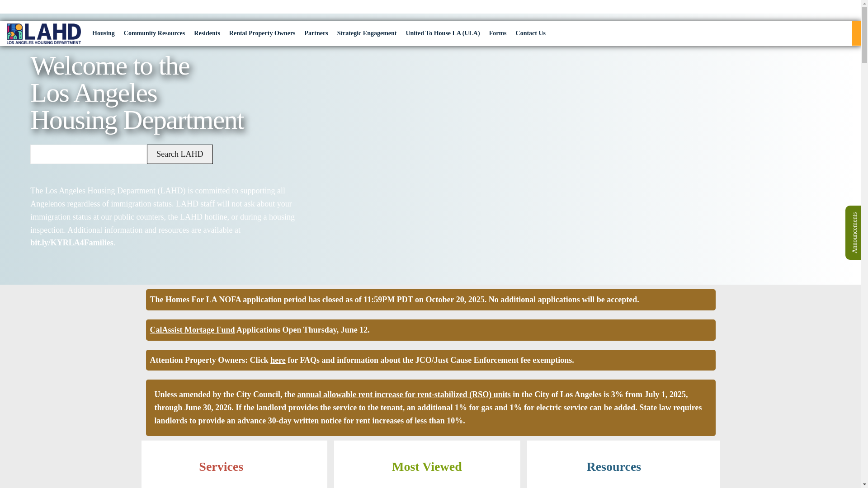Viewport: 868px width, 488px height.
Task: Open the Forms menu item
Action: click(498, 33)
